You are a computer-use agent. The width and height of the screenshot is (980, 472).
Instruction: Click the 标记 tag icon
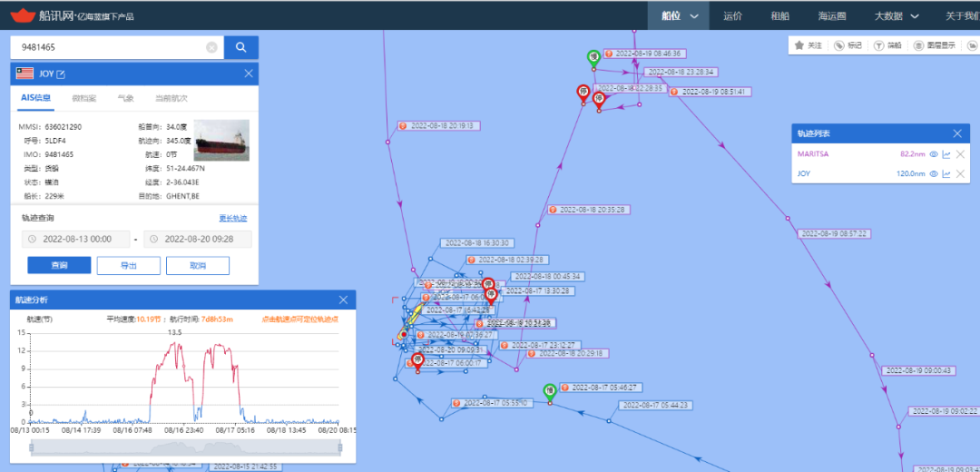point(840,44)
